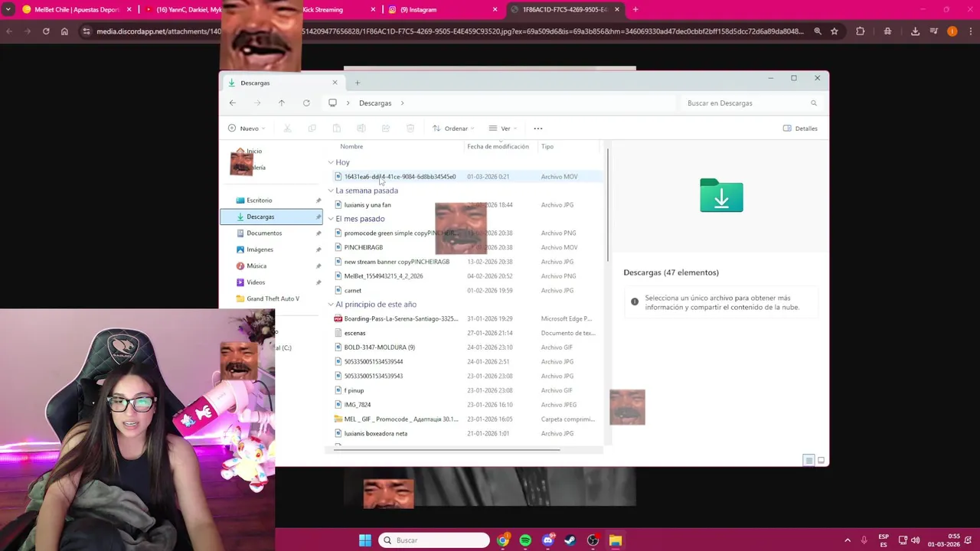
Task: Click the Delete trash icon in Explorer toolbar
Action: click(410, 129)
